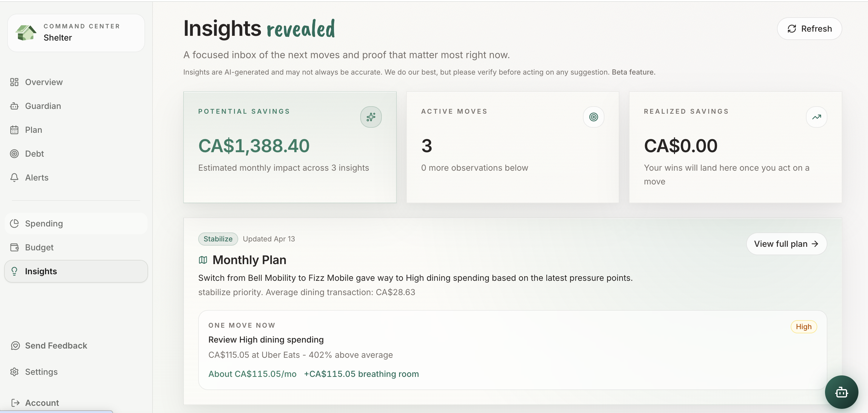
Task: Open the Alerts bell icon
Action: pos(14,178)
